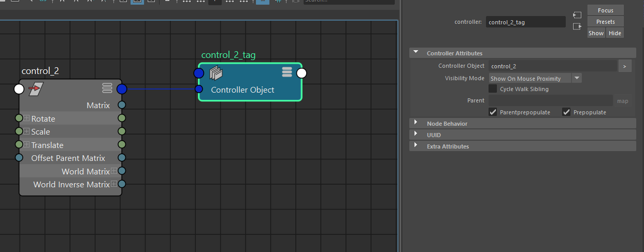Click the transform icon on control_2 node

click(x=36, y=89)
